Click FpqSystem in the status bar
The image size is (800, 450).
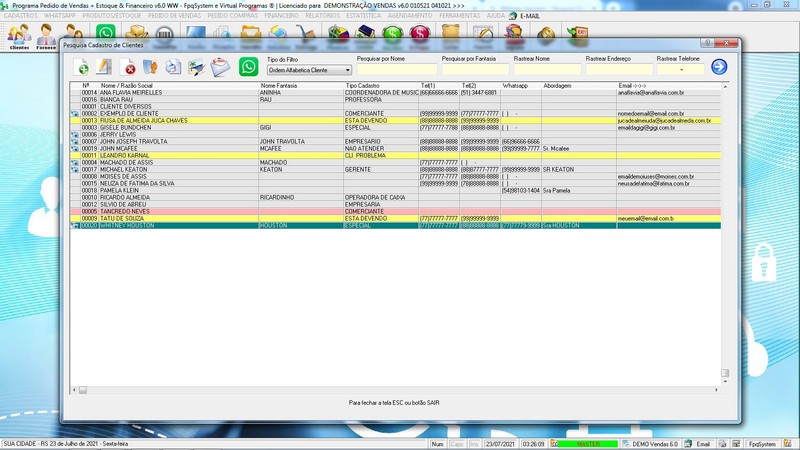tap(762, 444)
